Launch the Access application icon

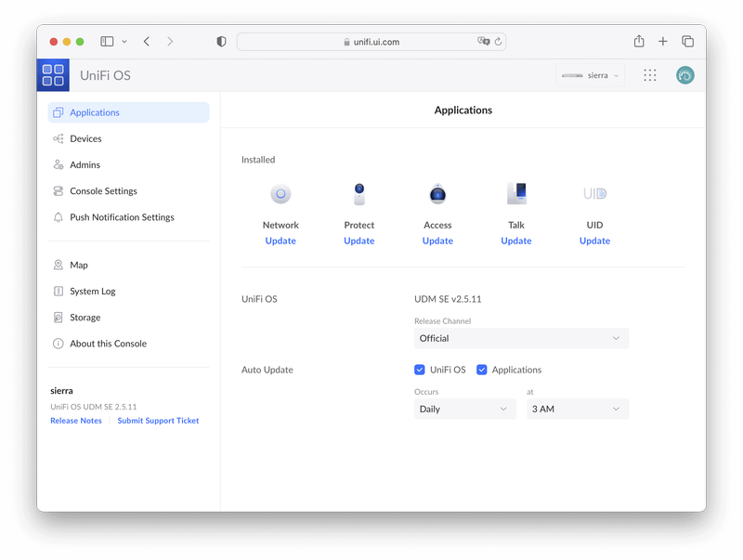[x=437, y=194]
